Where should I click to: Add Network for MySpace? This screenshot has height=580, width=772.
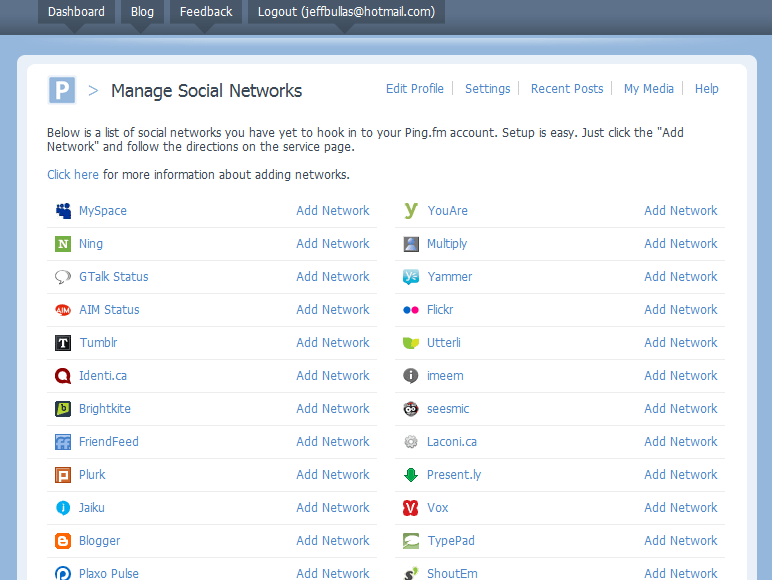tap(333, 211)
